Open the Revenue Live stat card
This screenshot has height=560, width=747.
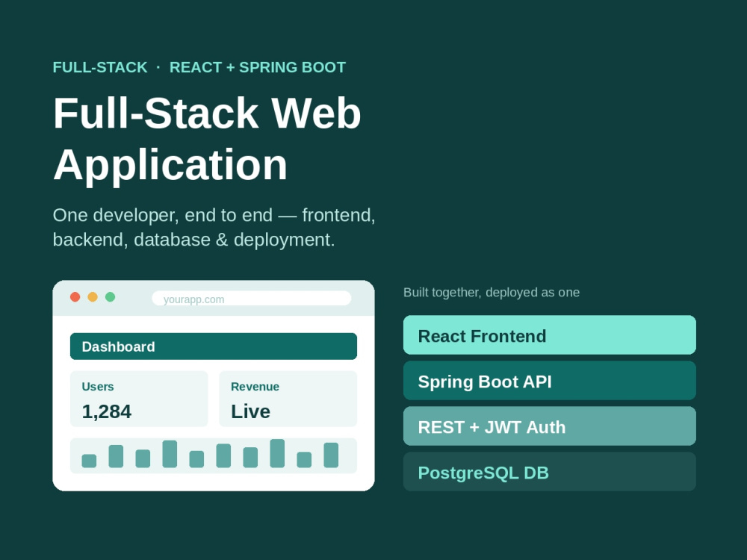(288, 399)
